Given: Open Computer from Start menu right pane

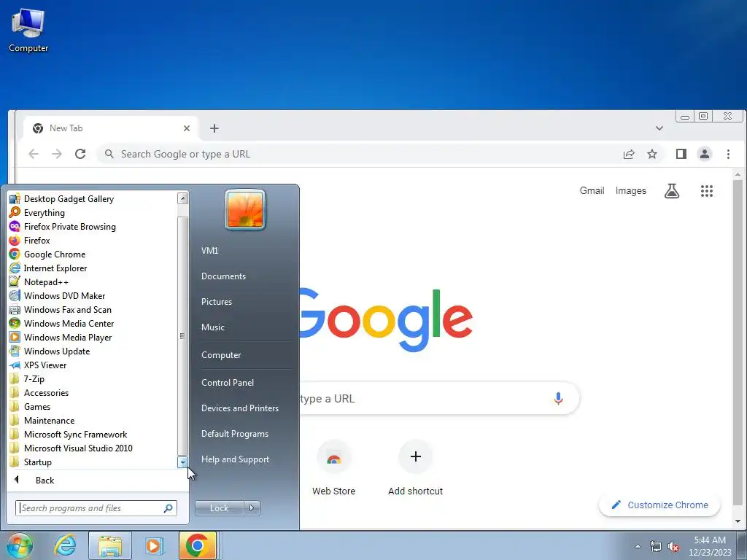Looking at the screenshot, I should click(x=221, y=355).
